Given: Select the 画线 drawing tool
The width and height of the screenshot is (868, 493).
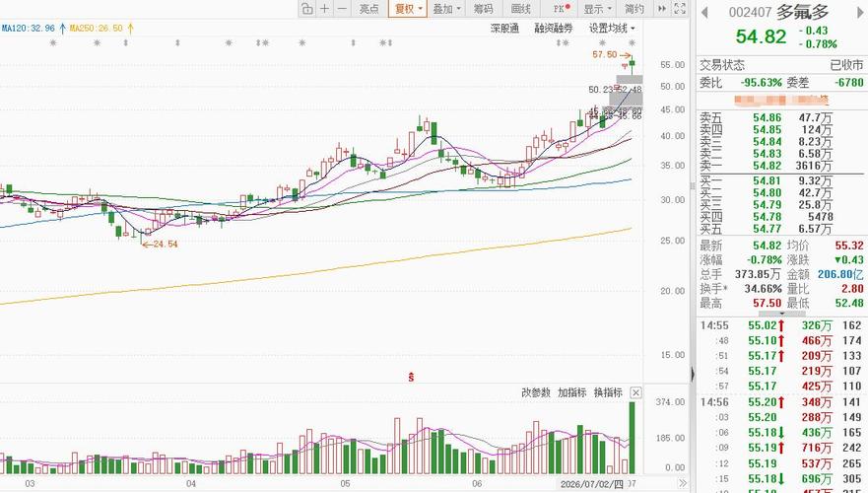Looking at the screenshot, I should pyautogui.click(x=521, y=8).
